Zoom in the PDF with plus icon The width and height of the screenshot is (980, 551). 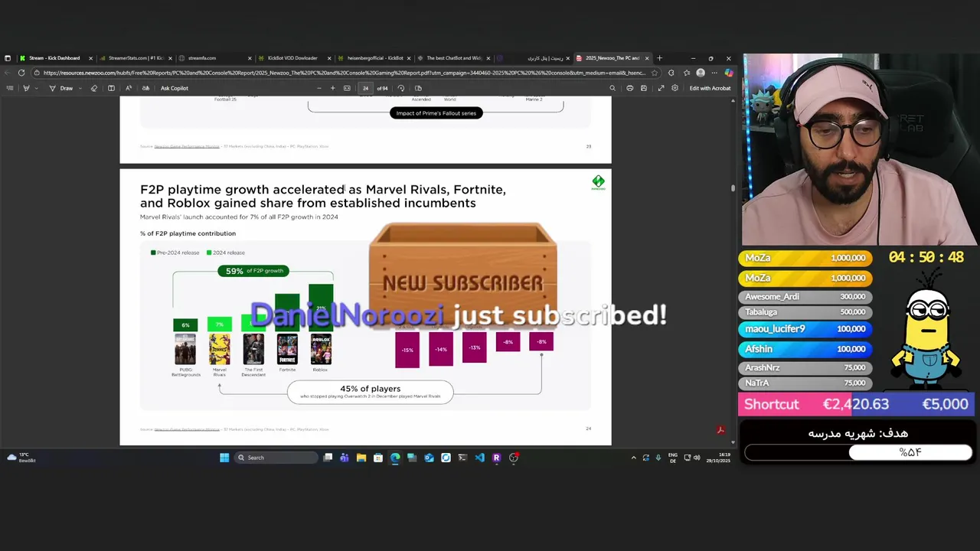tap(332, 88)
